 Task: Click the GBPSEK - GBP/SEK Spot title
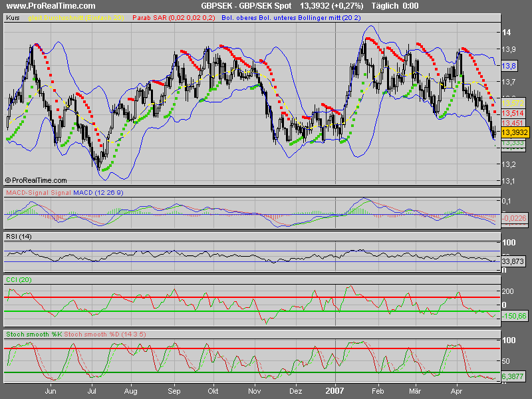pyautogui.click(x=244, y=5)
